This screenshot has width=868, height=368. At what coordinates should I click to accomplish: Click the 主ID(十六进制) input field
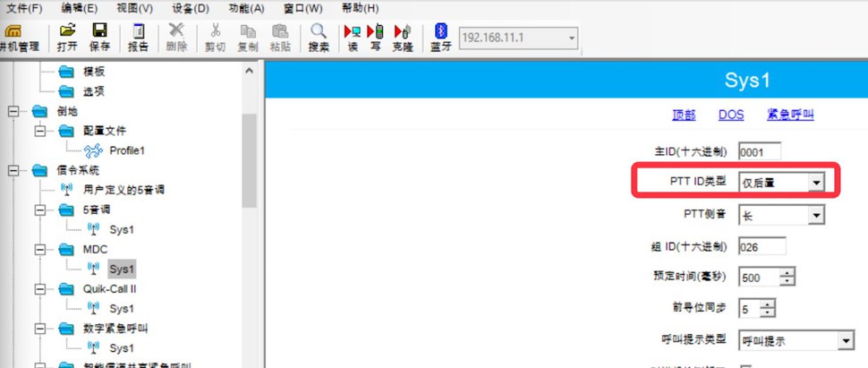click(x=760, y=152)
